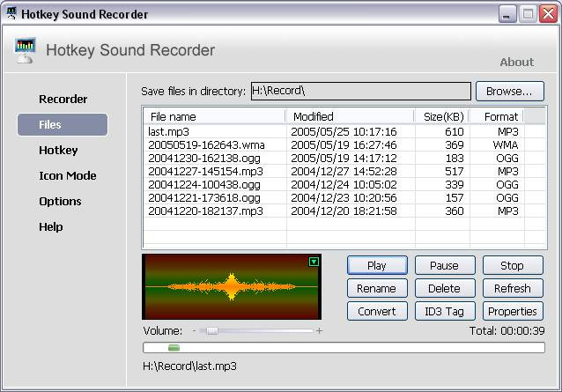Click the Rename button
Viewport: 562px width, 392px height.
point(377,288)
